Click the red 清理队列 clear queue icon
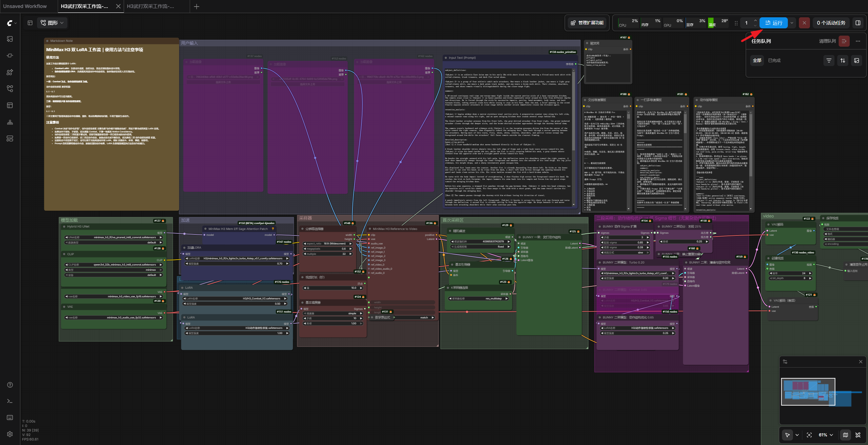Image resolution: width=868 pixels, height=445 pixels. click(844, 41)
